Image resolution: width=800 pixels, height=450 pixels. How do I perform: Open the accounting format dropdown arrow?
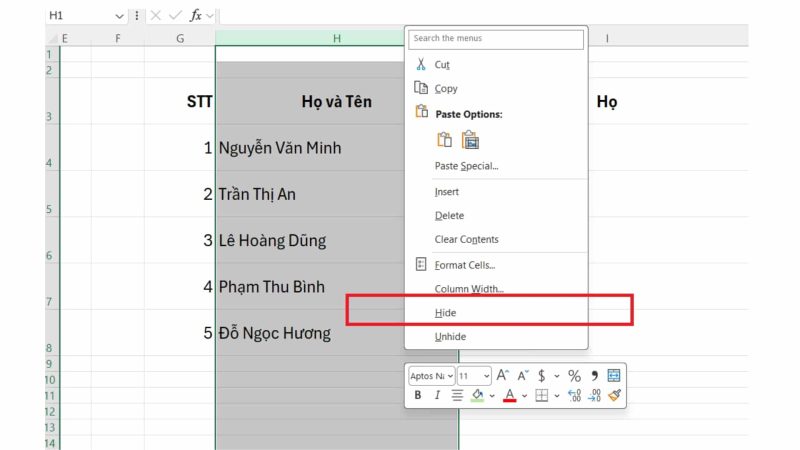tap(557, 377)
